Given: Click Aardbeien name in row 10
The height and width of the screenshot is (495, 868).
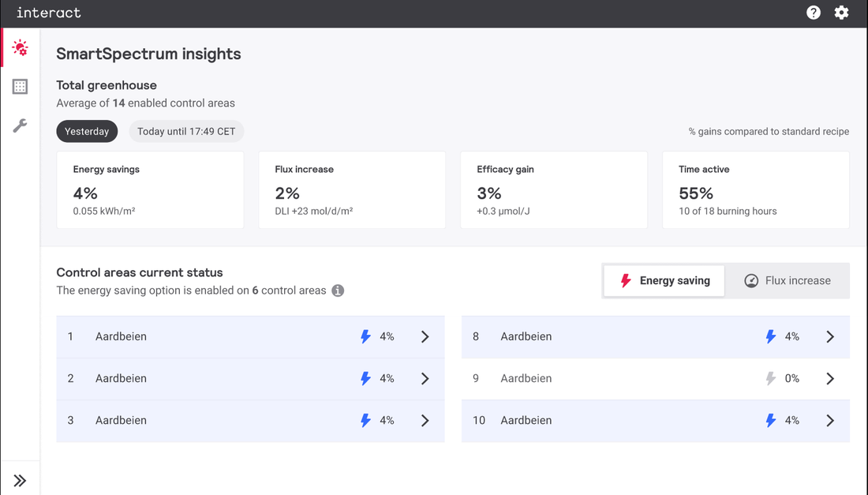Looking at the screenshot, I should tap(526, 421).
